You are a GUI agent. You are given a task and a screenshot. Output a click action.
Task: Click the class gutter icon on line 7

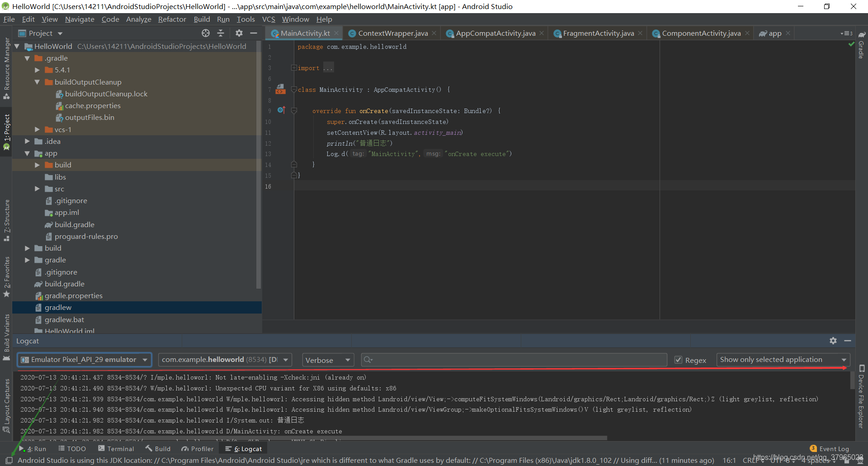[281, 89]
